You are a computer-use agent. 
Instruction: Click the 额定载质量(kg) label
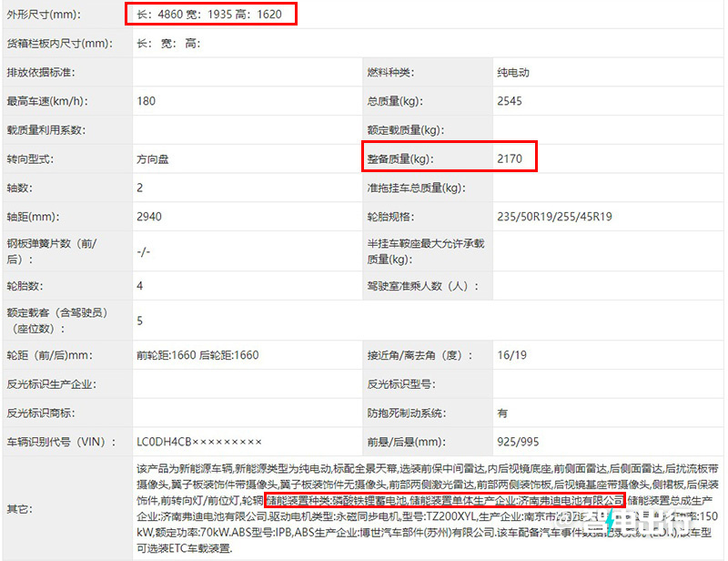(406, 130)
